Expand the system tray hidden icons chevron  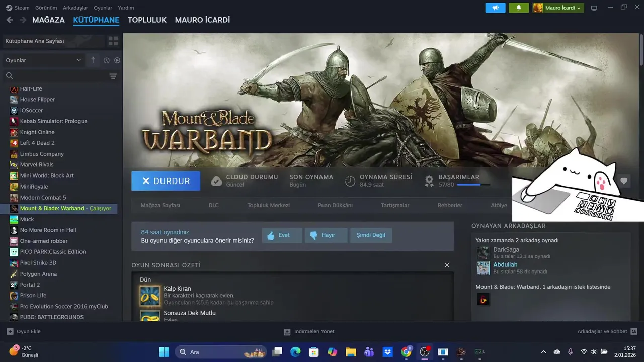543,352
